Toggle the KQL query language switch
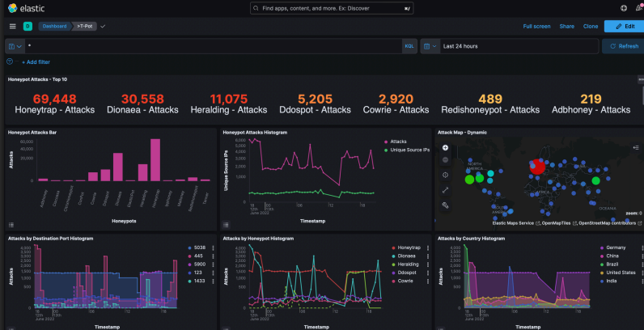This screenshot has height=330, width=644. point(409,46)
